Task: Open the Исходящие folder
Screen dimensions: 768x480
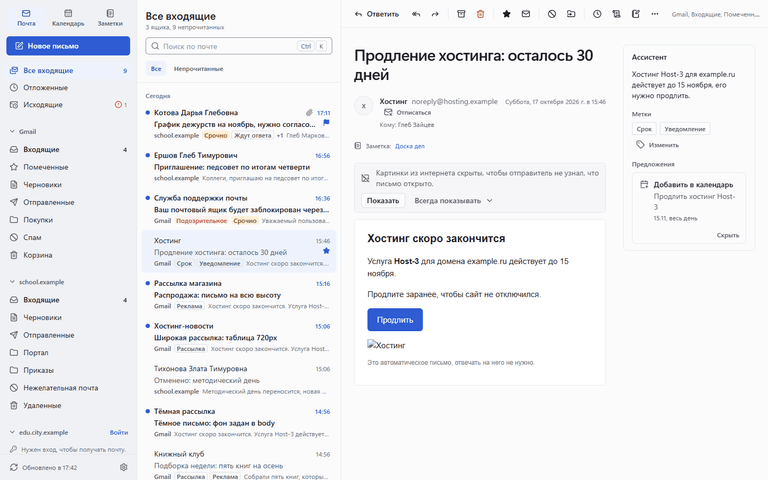Action: 68,105
